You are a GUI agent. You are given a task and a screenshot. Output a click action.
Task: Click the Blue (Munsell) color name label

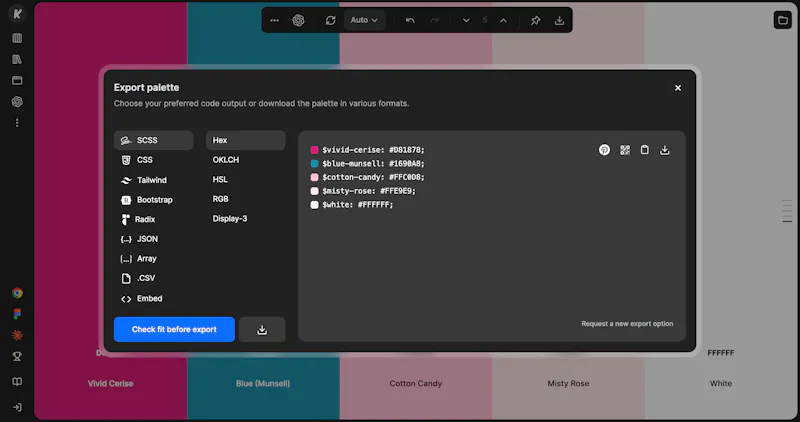coord(263,383)
